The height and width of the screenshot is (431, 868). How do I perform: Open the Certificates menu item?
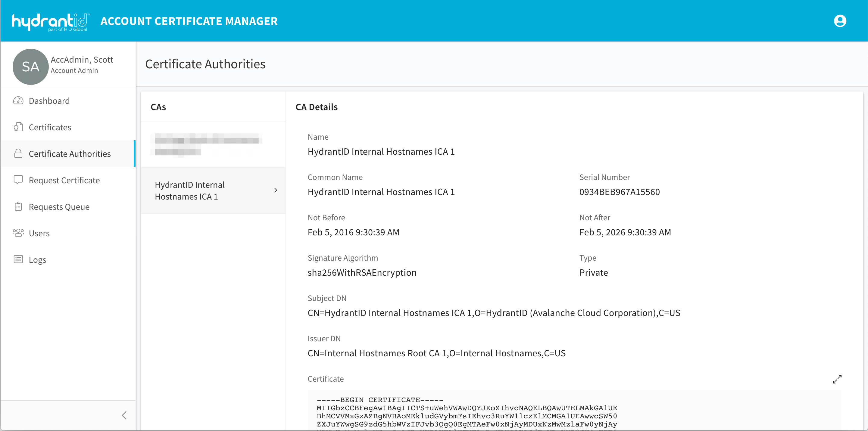68,127
